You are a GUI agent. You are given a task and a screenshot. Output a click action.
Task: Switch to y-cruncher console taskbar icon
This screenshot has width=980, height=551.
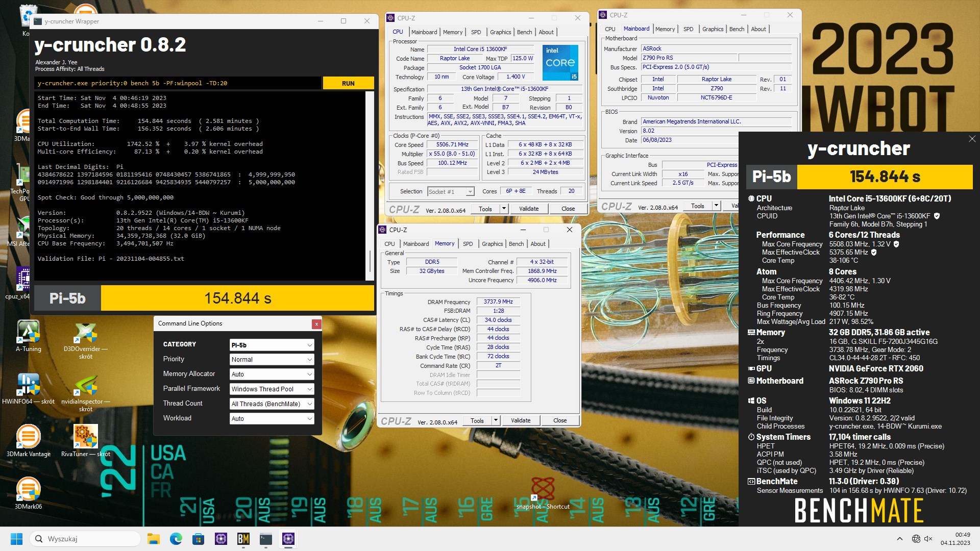(x=266, y=539)
